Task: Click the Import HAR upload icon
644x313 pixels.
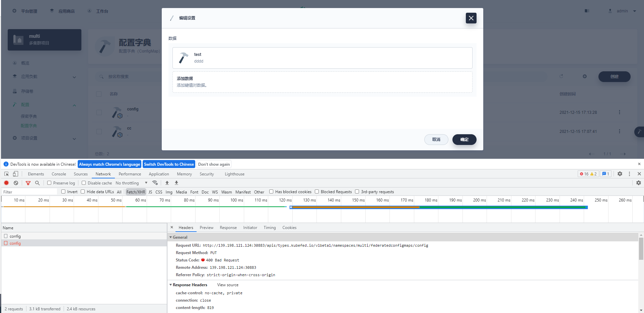Action: coord(167,183)
